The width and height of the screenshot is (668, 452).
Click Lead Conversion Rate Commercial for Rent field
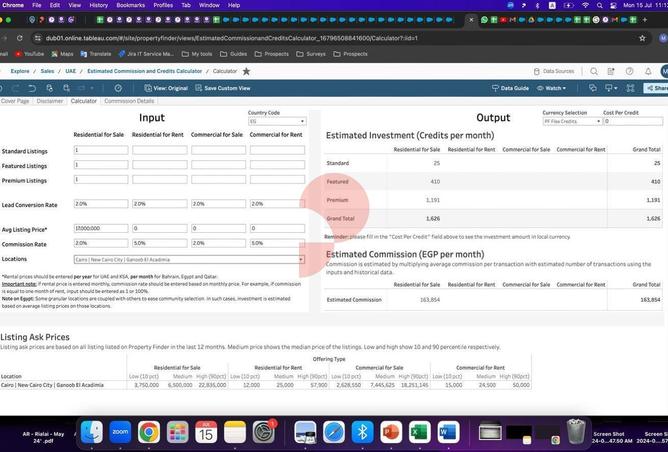point(277,204)
